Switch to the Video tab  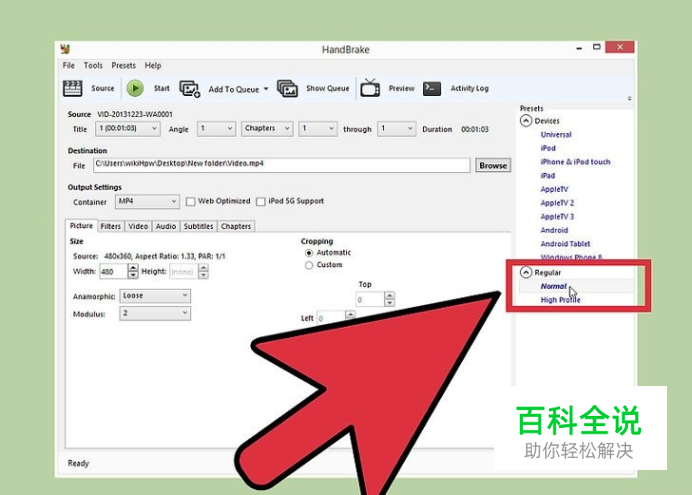(x=138, y=226)
